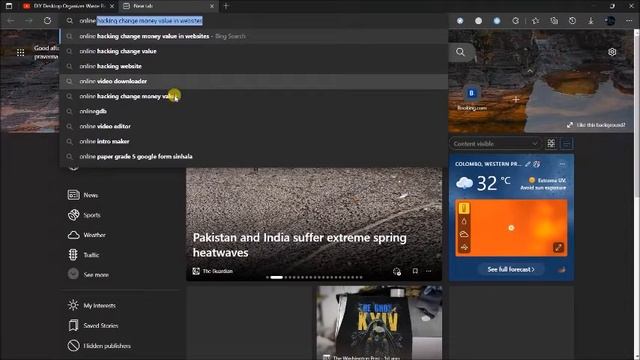Select the cloud map layer icon

464,234
